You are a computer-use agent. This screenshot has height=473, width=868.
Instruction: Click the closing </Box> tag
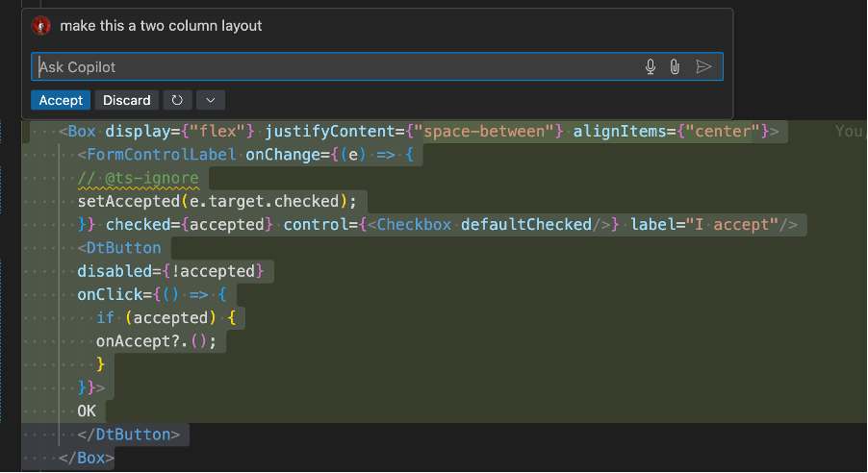pyautogui.click(x=87, y=458)
